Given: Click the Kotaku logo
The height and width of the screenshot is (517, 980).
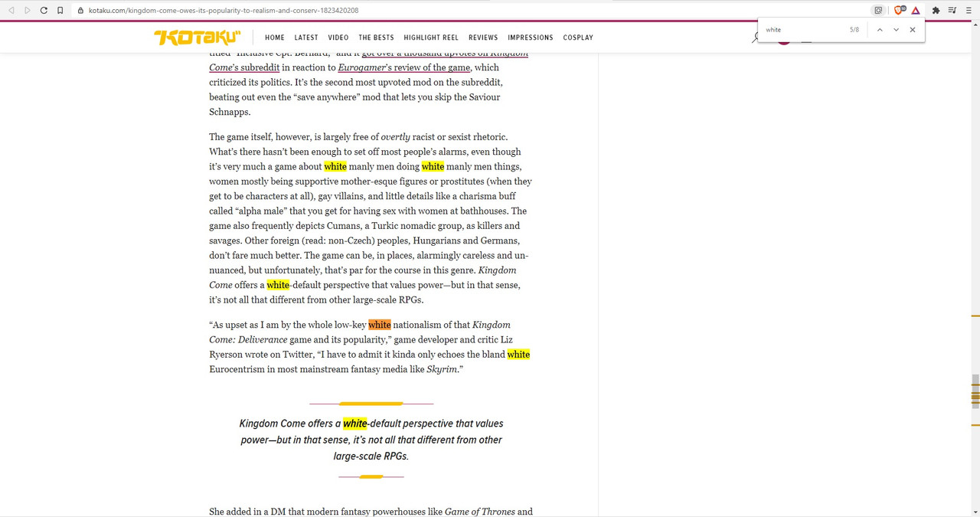Looking at the screenshot, I should click(x=198, y=38).
